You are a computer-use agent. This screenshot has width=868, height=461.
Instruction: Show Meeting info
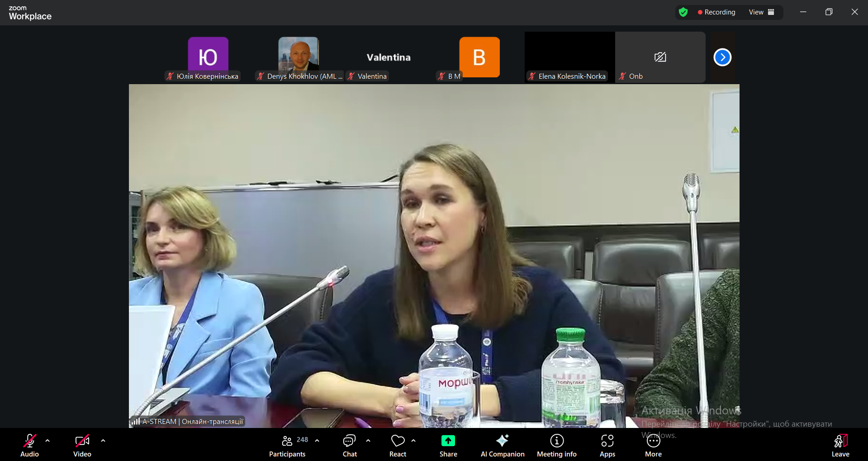coord(556,445)
